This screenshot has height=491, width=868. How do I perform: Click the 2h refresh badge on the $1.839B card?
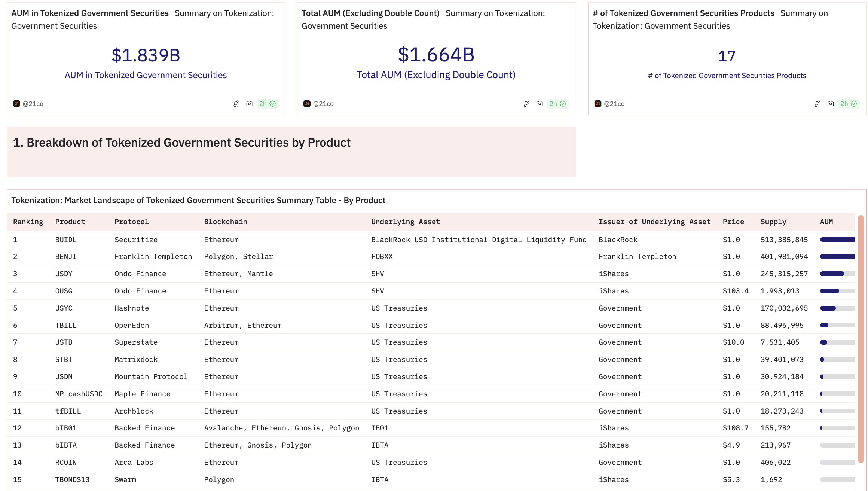click(268, 104)
